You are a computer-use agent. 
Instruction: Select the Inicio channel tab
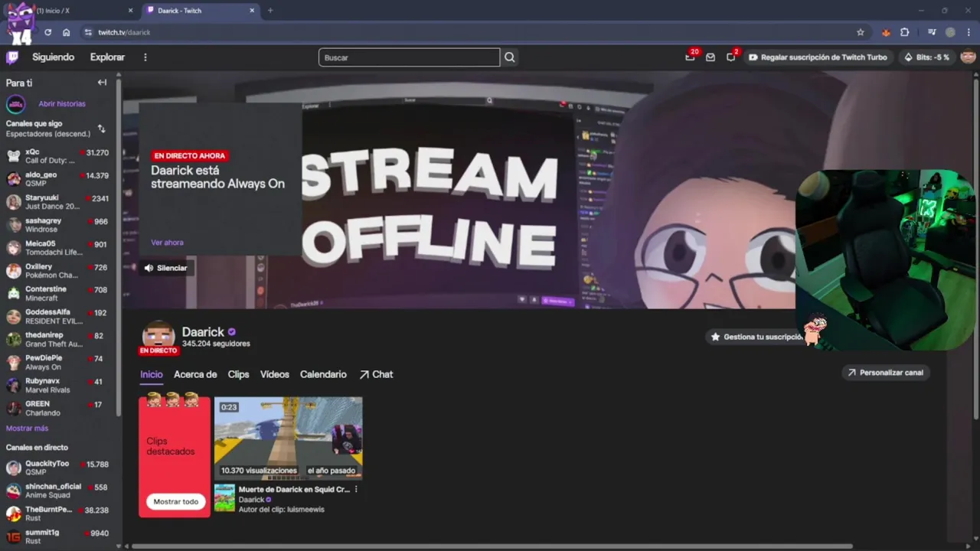(x=152, y=374)
